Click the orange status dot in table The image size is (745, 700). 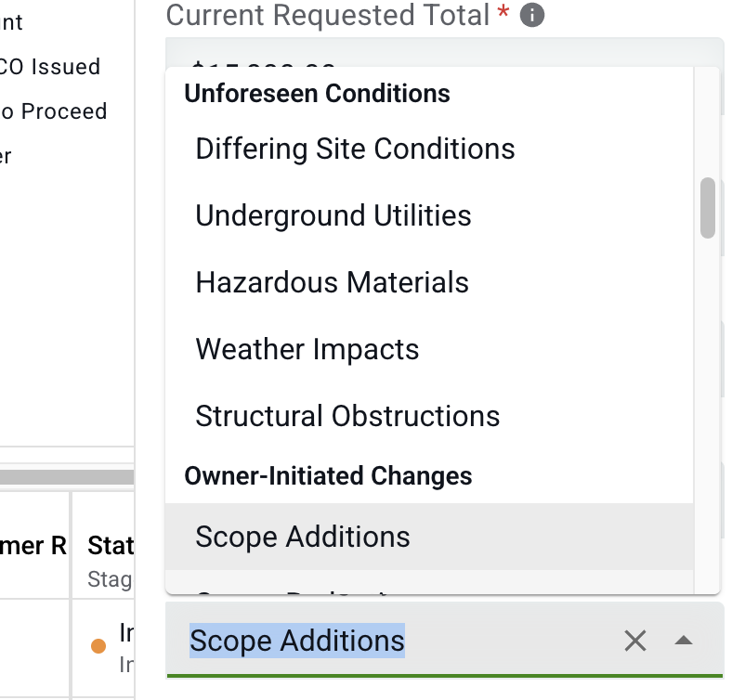[98, 646]
